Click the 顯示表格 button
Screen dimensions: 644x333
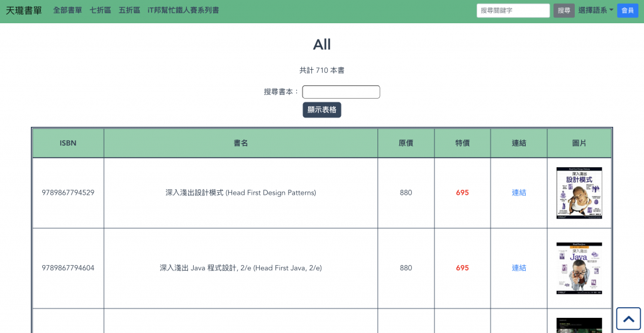(x=322, y=110)
